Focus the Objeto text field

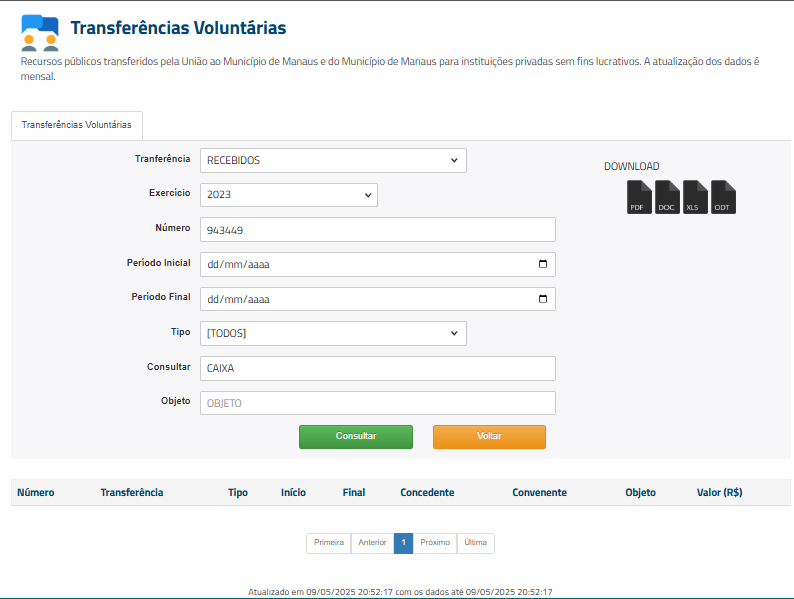pos(378,403)
